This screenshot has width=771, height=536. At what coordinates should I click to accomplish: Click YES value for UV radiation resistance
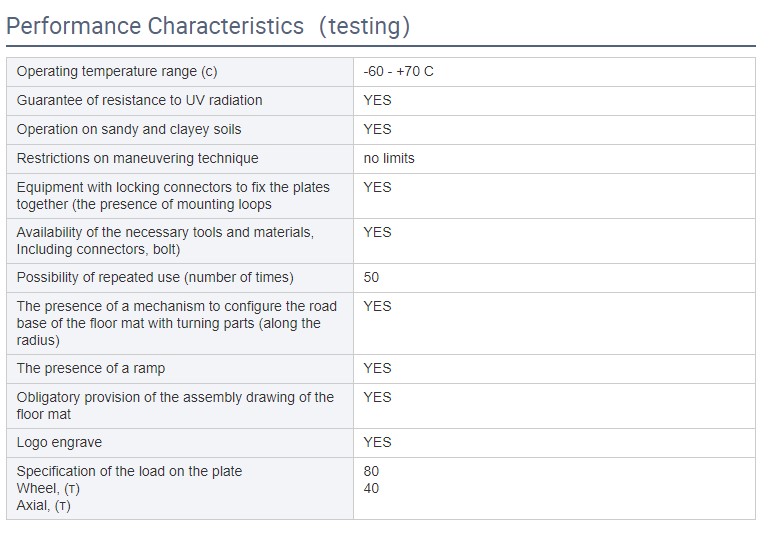(x=378, y=100)
